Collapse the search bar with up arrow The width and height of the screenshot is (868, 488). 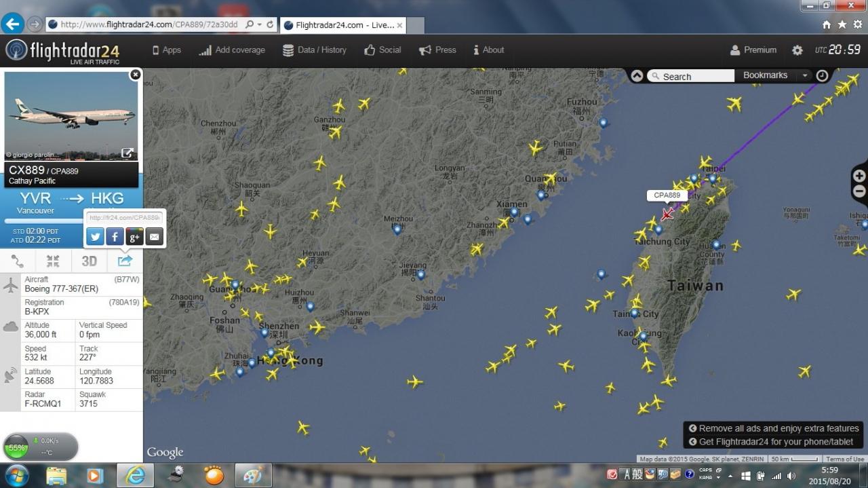pos(637,76)
